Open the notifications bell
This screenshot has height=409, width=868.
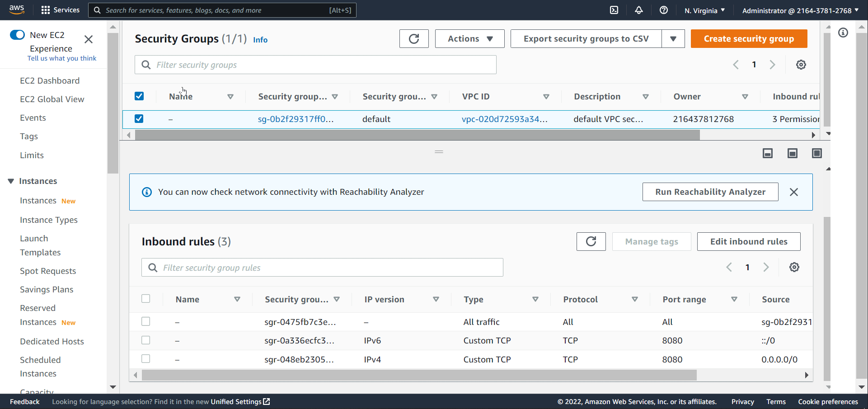coord(638,10)
